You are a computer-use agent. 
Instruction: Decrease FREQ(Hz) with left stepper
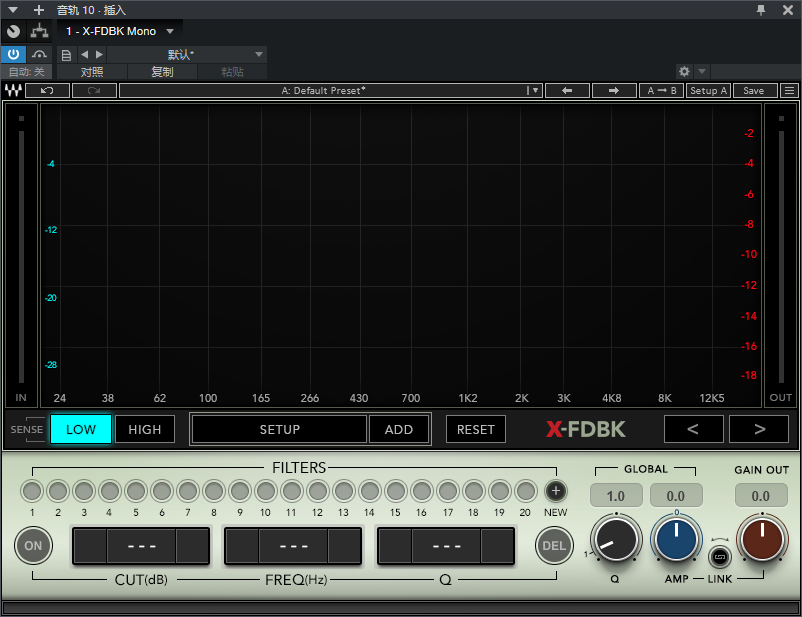click(x=242, y=546)
